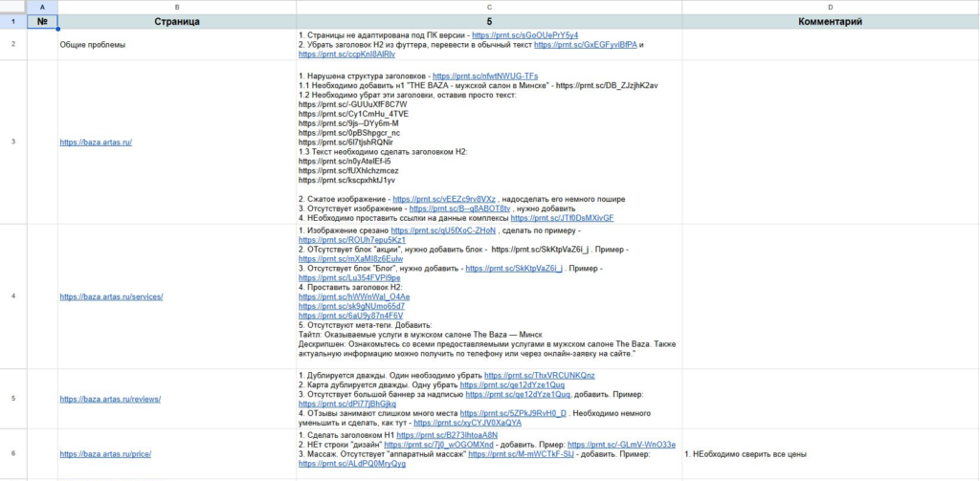980x481 pixels.
Task: Click plain text https://prnt.sc/kscpxhktJ1yv
Action: [x=346, y=180]
